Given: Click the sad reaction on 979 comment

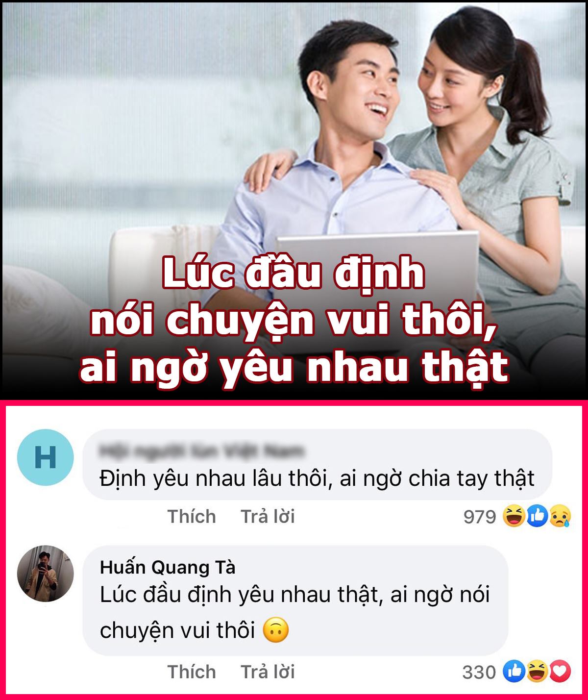Looking at the screenshot, I should 560,516.
